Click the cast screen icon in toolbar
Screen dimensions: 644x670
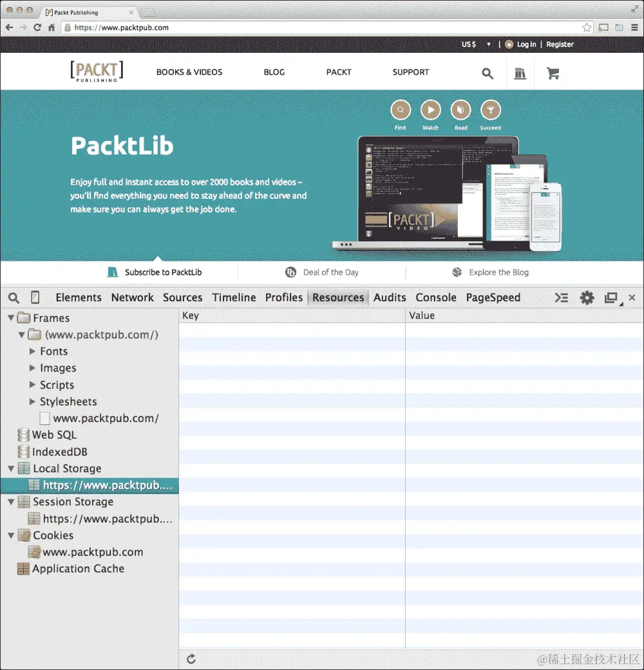[x=603, y=27]
